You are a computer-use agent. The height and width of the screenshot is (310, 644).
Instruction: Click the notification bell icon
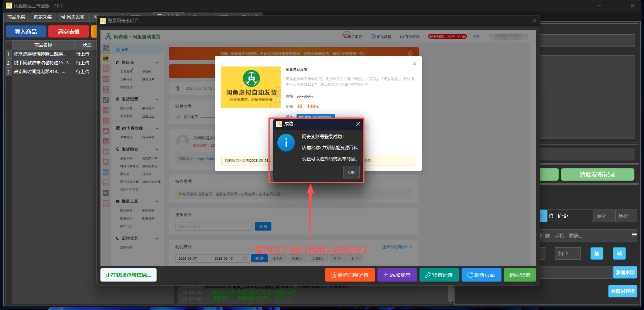pos(177,89)
